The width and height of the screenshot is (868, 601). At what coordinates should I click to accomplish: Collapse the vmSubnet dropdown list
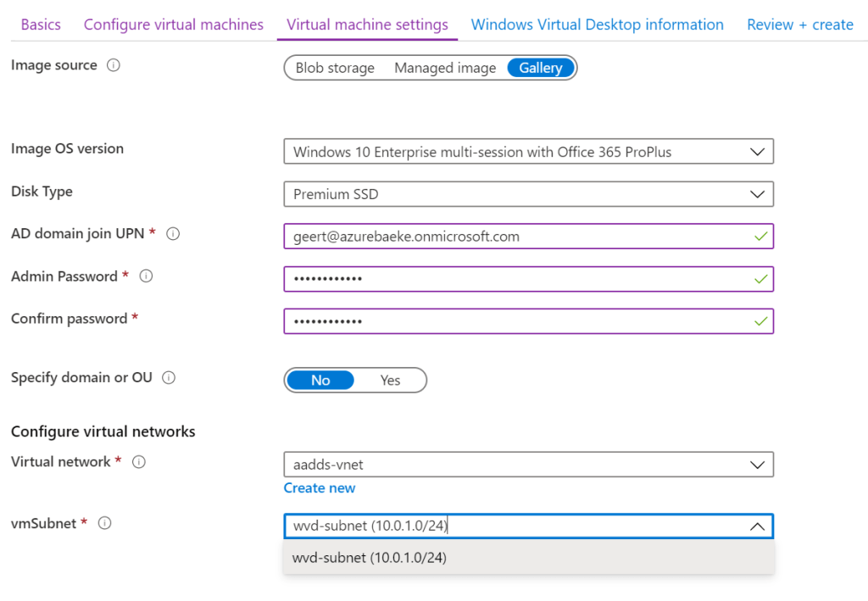(x=756, y=526)
